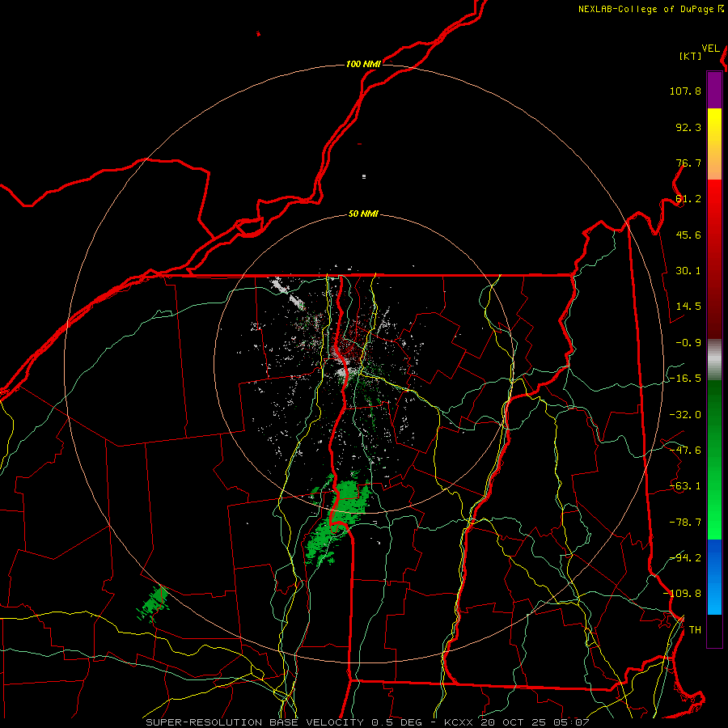Click the -32.0 legend value
Viewport: 728px width, 728px height.
685,415
